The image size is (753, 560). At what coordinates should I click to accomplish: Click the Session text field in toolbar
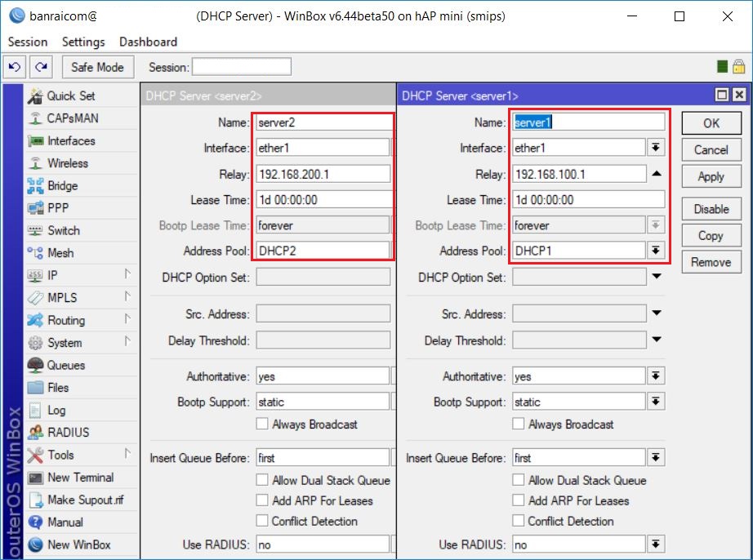[x=242, y=67]
